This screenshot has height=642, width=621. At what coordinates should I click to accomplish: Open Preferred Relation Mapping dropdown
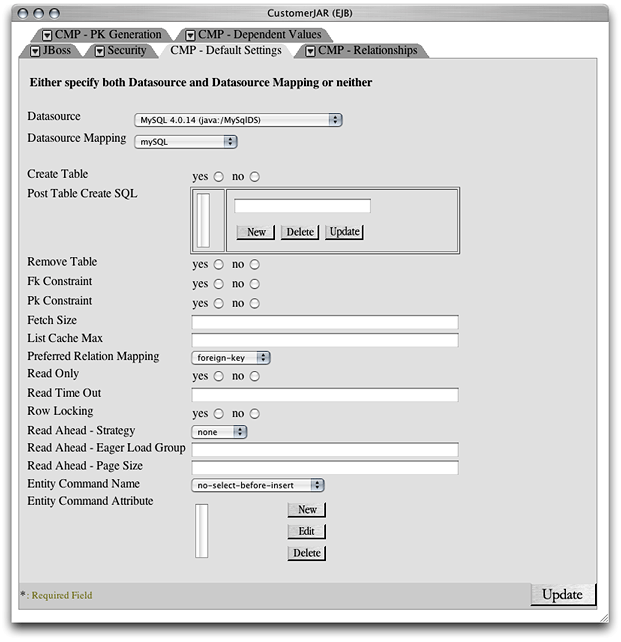(x=231, y=358)
